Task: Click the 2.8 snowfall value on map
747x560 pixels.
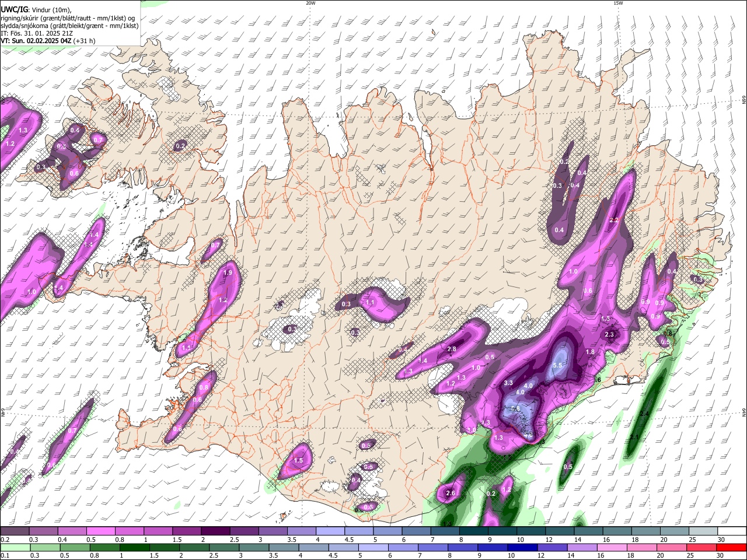Action: coord(451,349)
